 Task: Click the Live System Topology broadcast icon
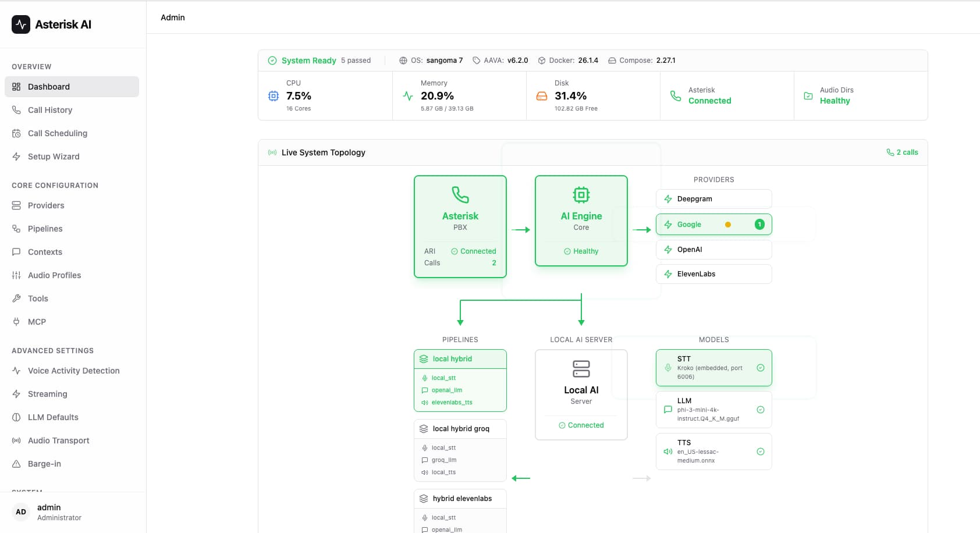click(x=272, y=152)
